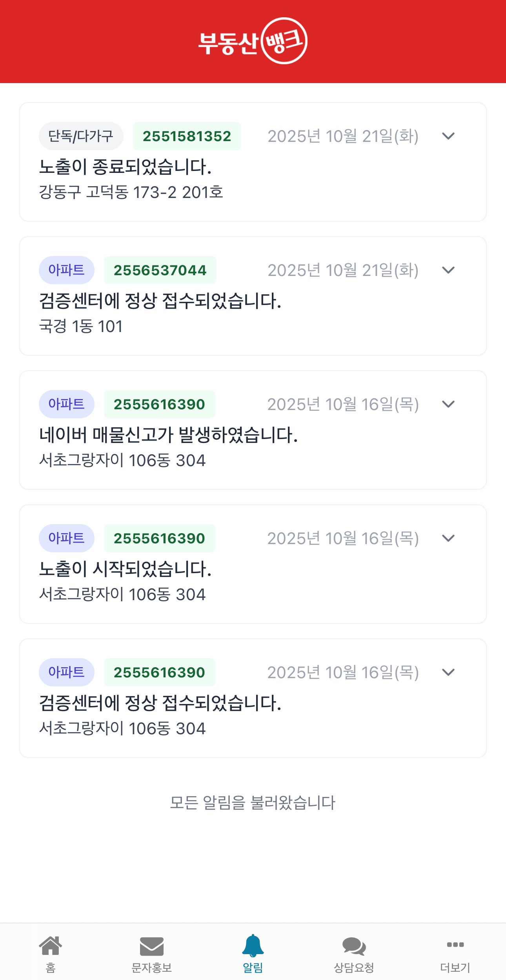506x980 pixels.
Task: Switch to the 상담요청 tab label
Action: pos(354,968)
